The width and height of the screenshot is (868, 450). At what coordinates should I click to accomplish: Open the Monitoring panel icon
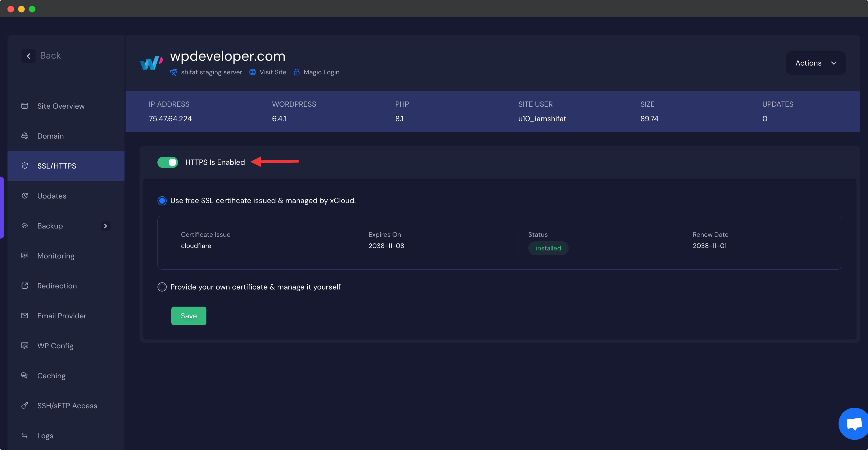pos(25,256)
